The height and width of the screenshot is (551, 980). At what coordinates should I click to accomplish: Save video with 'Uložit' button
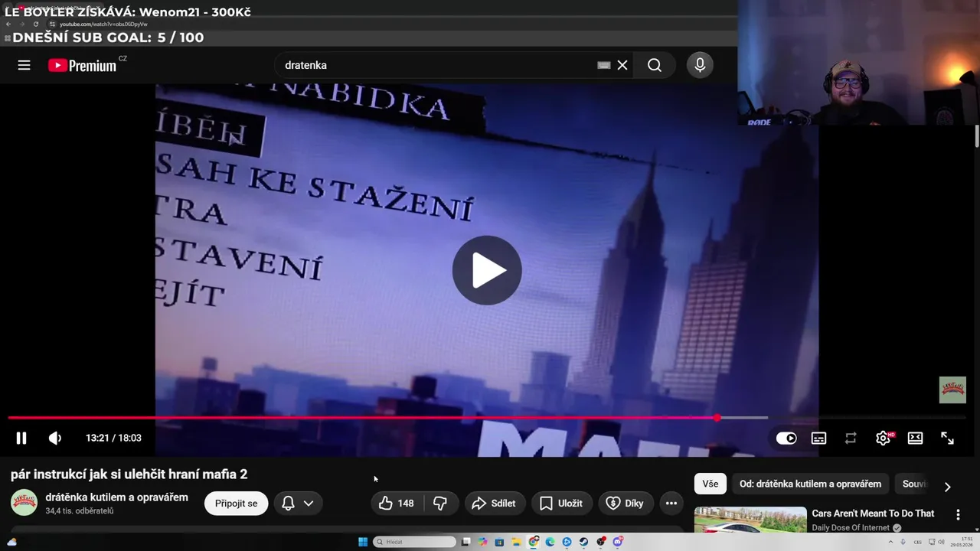562,504
